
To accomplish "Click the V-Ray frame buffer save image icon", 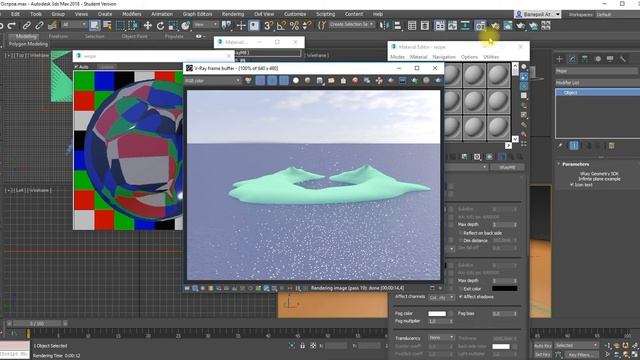I will tap(319, 81).
